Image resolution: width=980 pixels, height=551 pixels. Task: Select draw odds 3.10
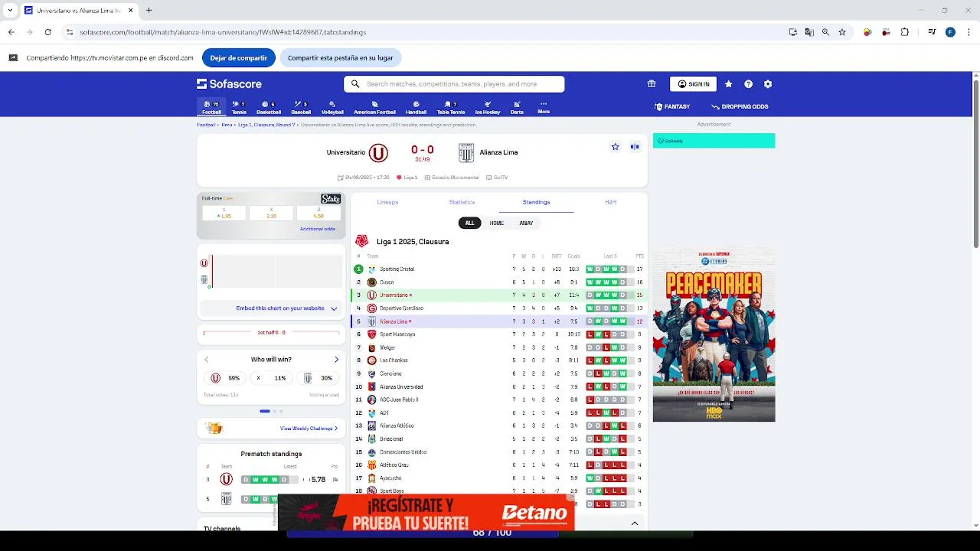[271, 213]
